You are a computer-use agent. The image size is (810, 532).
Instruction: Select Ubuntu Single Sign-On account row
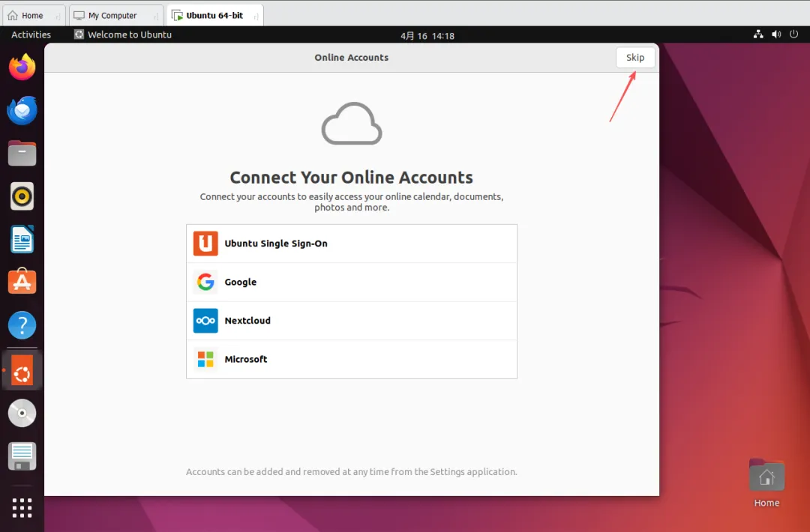click(352, 244)
